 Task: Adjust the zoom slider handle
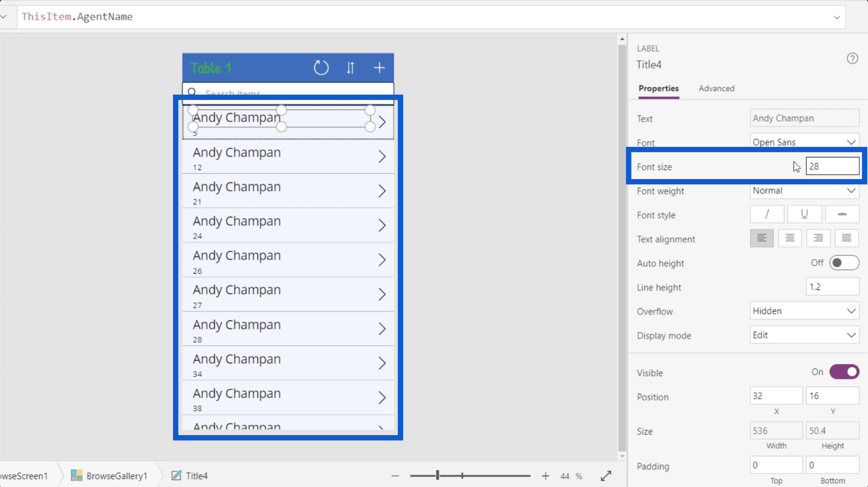[437, 475]
